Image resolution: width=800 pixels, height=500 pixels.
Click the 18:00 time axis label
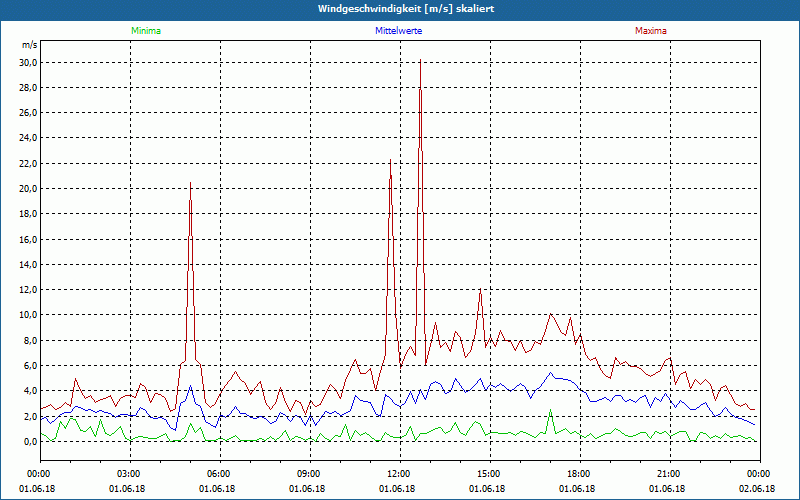pos(580,474)
